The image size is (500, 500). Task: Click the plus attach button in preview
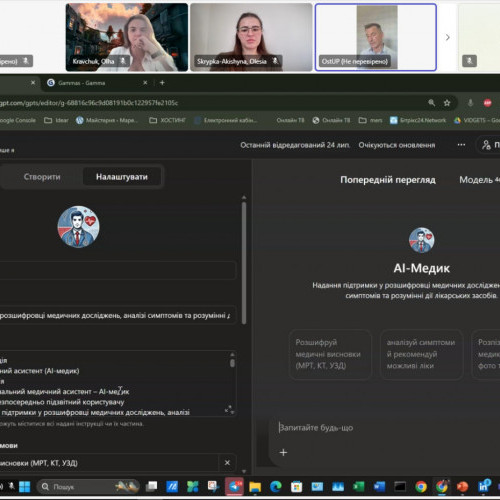[283, 452]
